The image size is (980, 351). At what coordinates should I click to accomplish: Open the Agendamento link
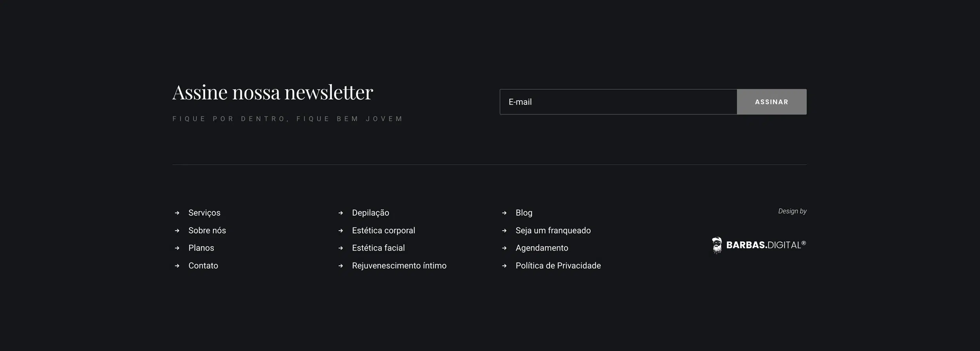tap(542, 248)
